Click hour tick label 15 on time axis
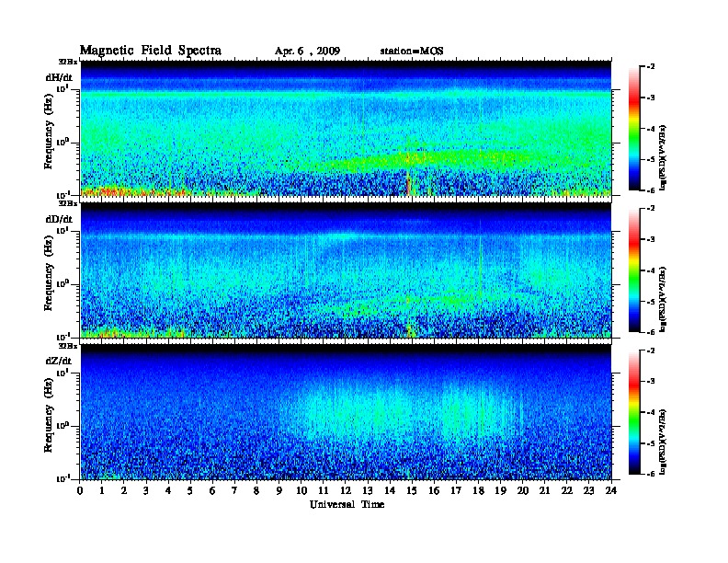Image resolution: width=728 pixels, height=563 pixels. coord(412,490)
